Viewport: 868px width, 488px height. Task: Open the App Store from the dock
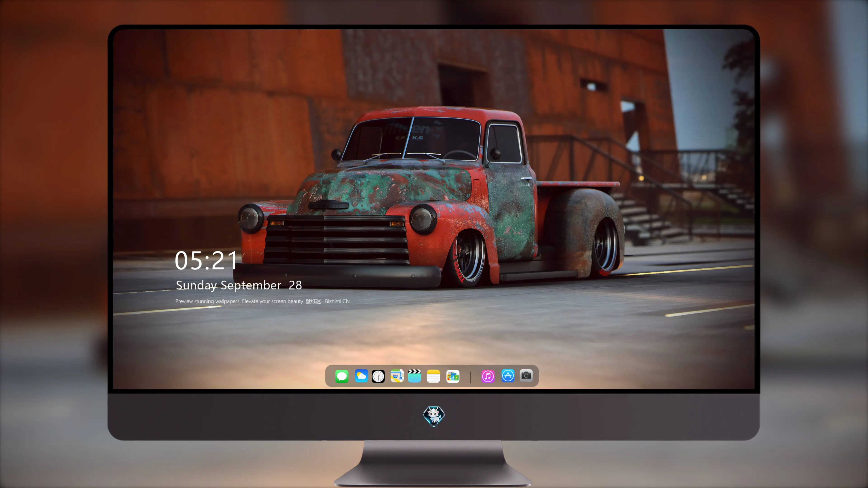pyautogui.click(x=508, y=375)
